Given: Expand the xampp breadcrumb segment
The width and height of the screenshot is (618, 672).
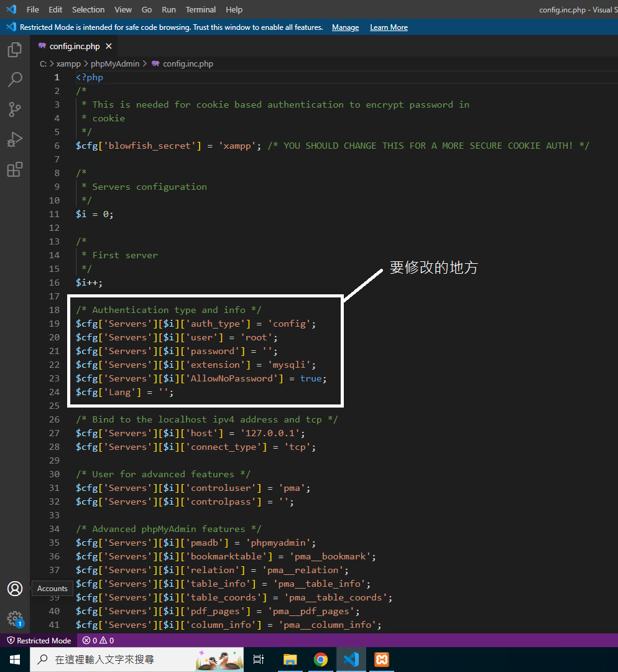Looking at the screenshot, I should coord(68,63).
